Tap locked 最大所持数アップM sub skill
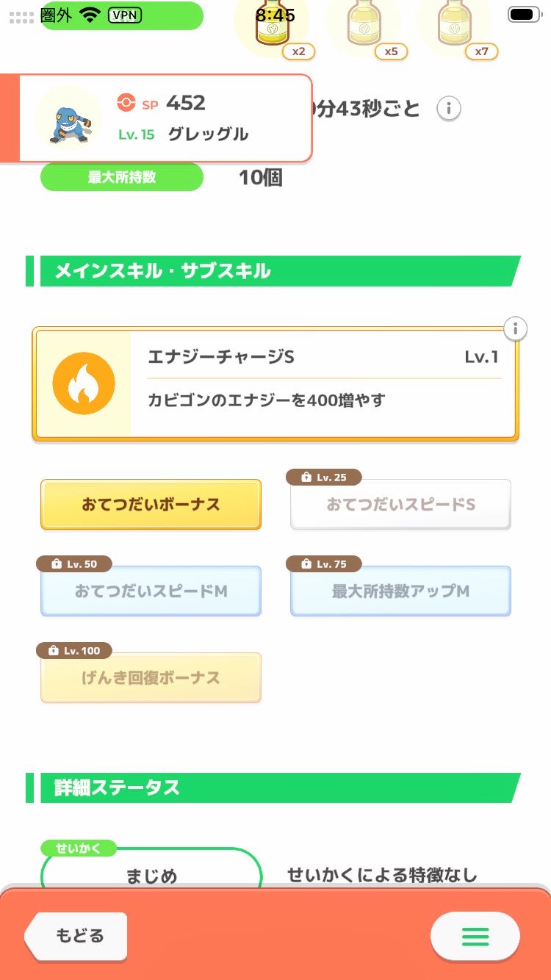This screenshot has height=980, width=551. tap(400, 591)
